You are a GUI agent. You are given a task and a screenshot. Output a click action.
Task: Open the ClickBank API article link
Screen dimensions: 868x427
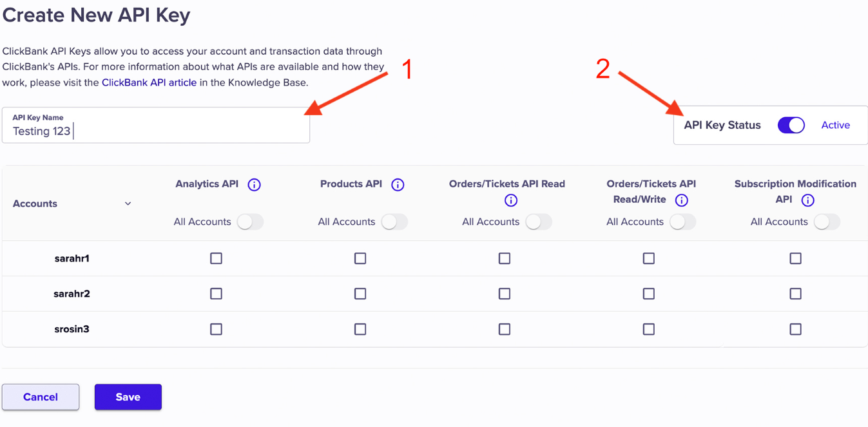point(149,82)
